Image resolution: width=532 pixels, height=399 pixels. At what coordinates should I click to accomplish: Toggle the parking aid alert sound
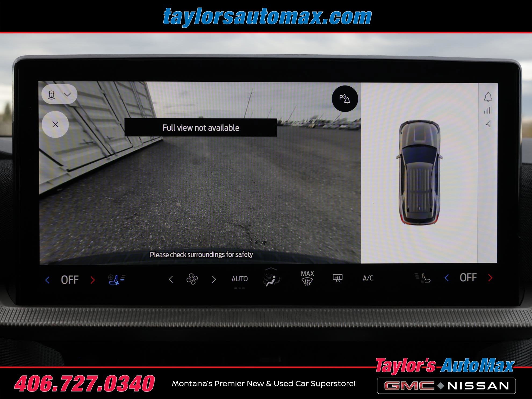click(345, 99)
